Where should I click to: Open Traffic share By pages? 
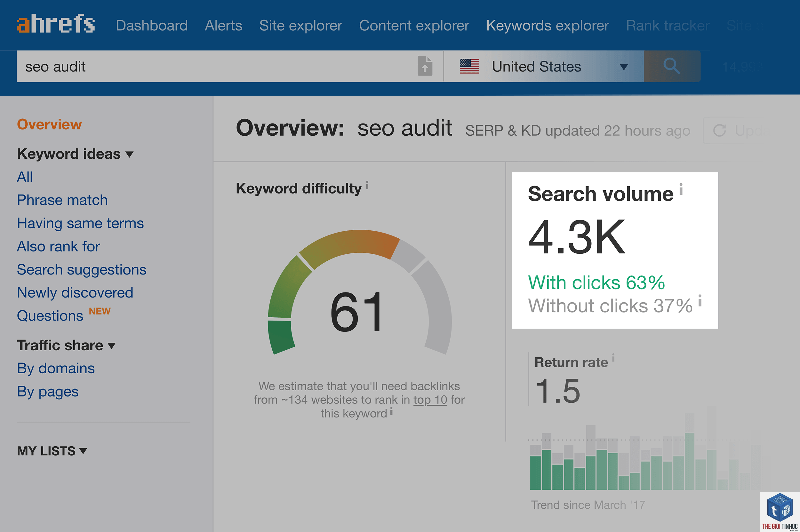point(48,392)
